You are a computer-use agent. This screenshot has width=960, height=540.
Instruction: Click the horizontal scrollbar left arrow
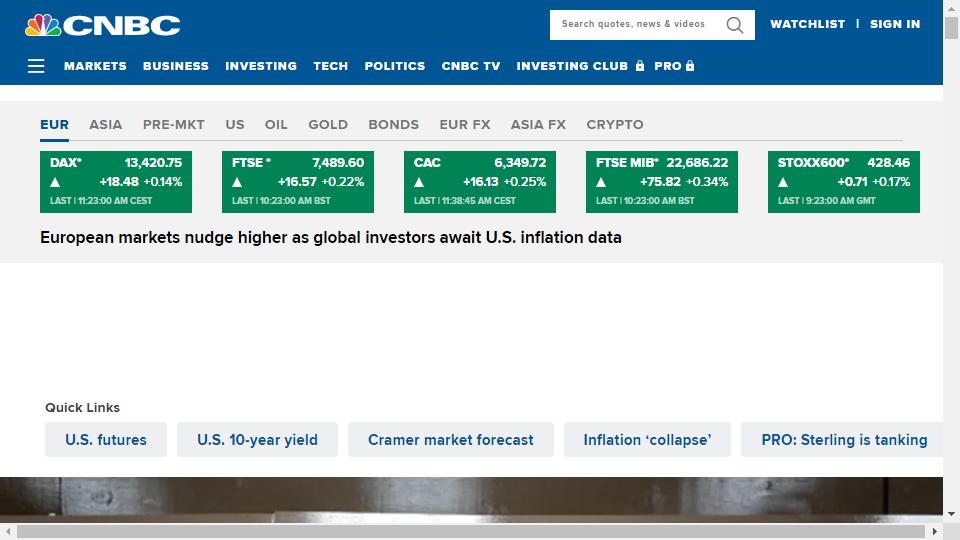coord(7,531)
